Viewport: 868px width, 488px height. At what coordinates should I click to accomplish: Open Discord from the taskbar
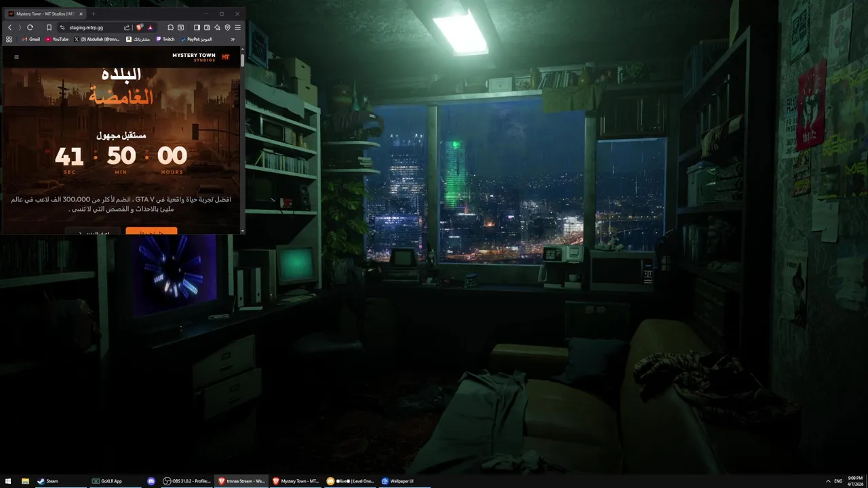[151, 481]
